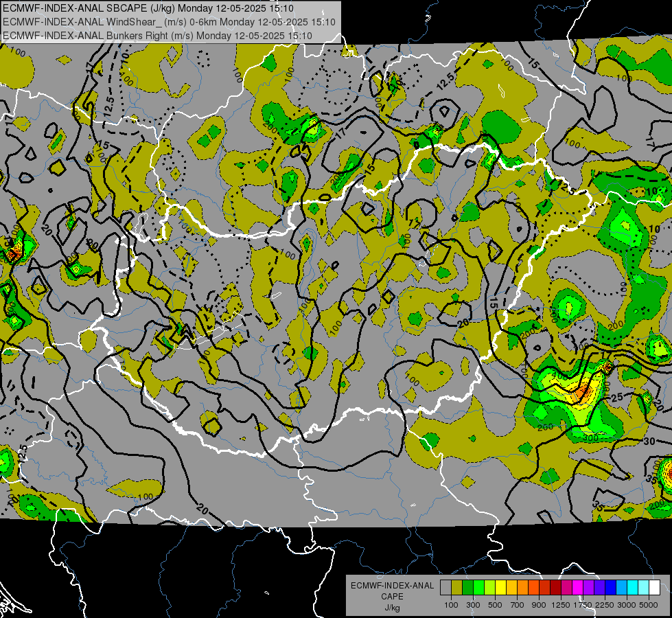Click the pure blue legend swatch

[611, 588]
